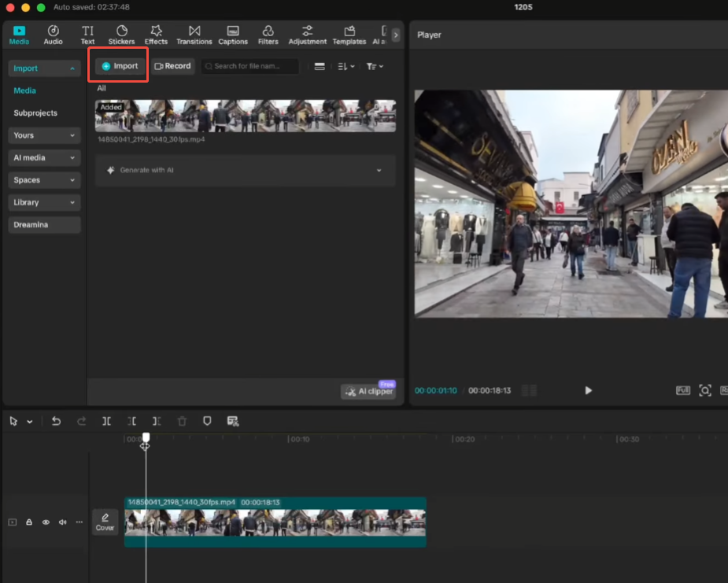The image size is (728, 583).
Task: Select the pointer Select tool in timeline
Action: [13, 421]
